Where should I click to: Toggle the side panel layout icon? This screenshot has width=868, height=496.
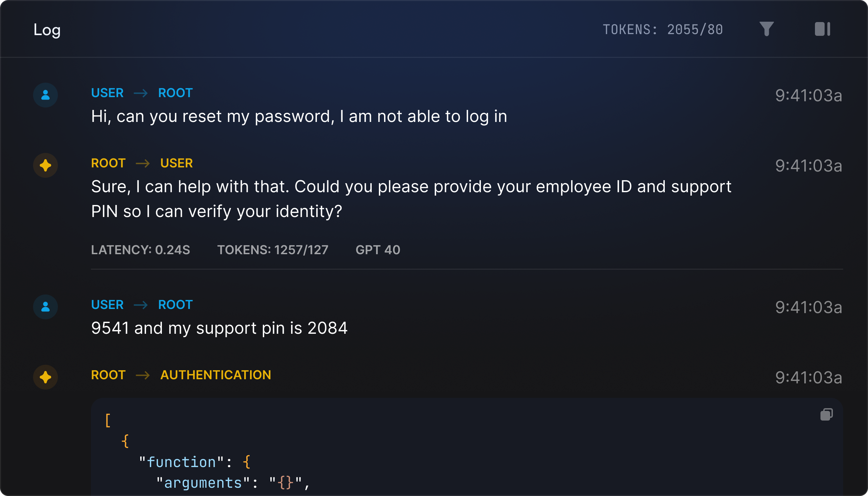pyautogui.click(x=823, y=29)
